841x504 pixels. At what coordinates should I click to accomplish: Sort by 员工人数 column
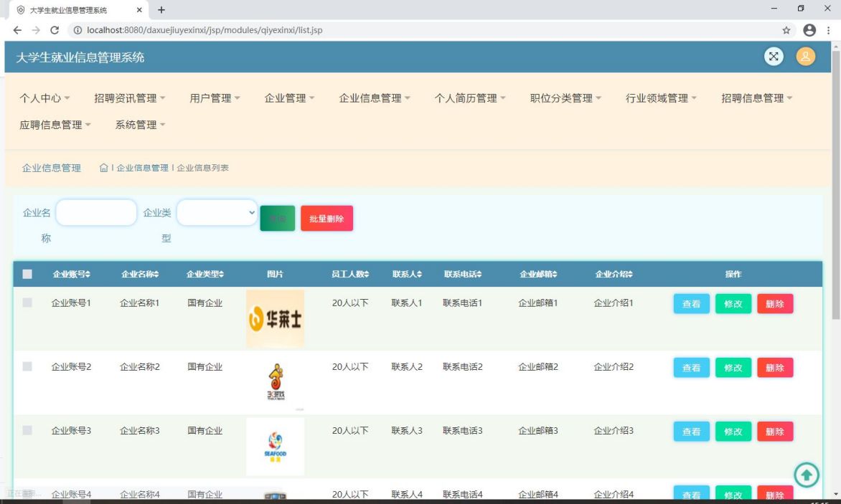pos(350,274)
